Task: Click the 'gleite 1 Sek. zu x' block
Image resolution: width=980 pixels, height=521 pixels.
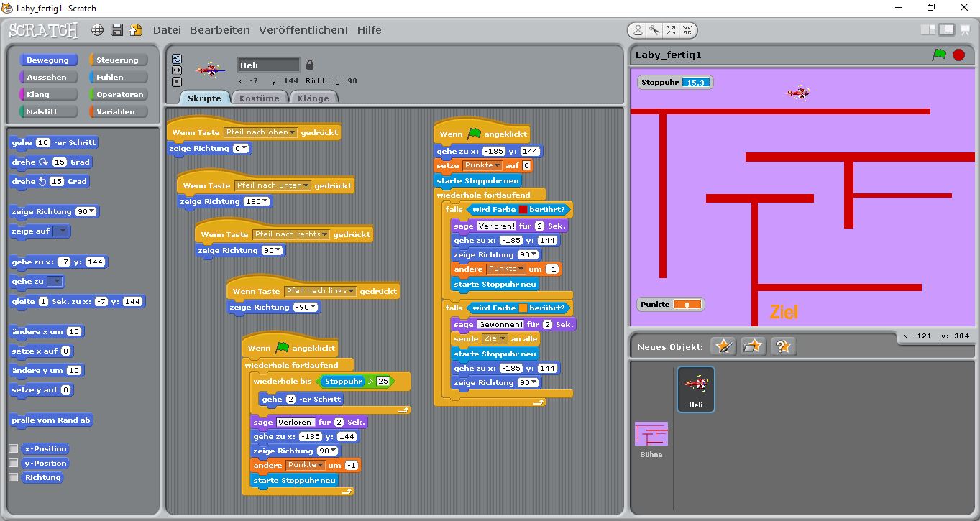Action: [78, 302]
